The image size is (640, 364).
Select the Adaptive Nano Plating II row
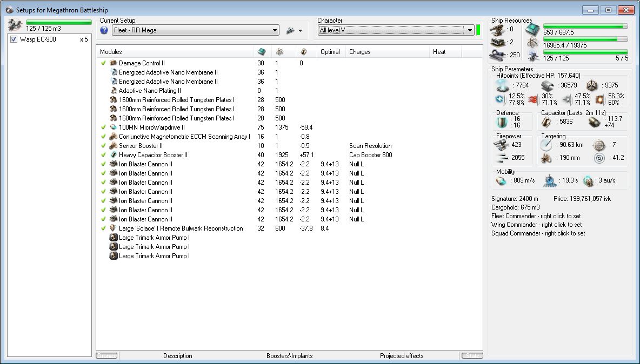[289, 91]
